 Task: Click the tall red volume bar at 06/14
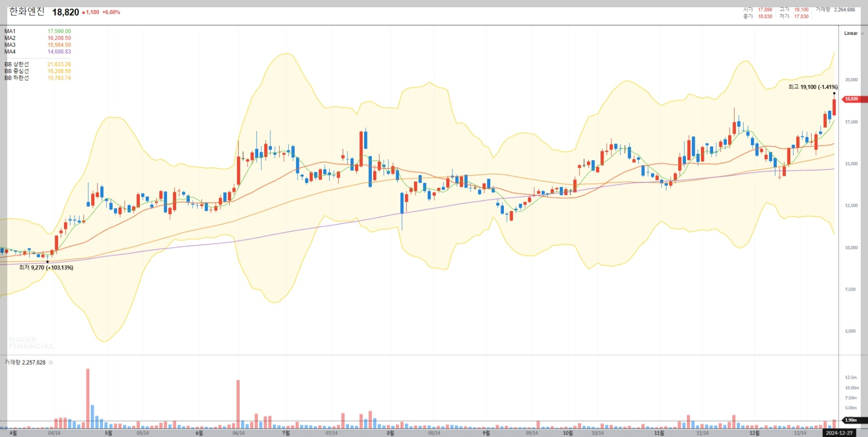click(238, 404)
